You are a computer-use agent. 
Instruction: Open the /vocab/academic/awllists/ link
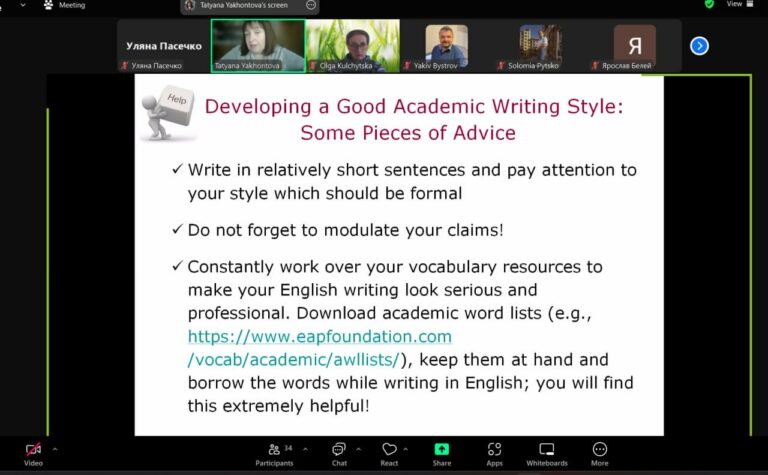point(294,359)
